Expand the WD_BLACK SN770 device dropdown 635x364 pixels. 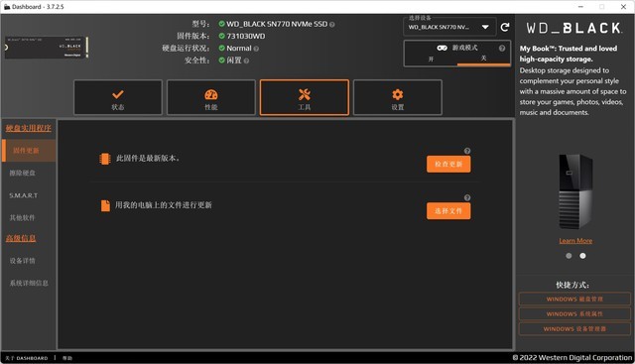449,27
